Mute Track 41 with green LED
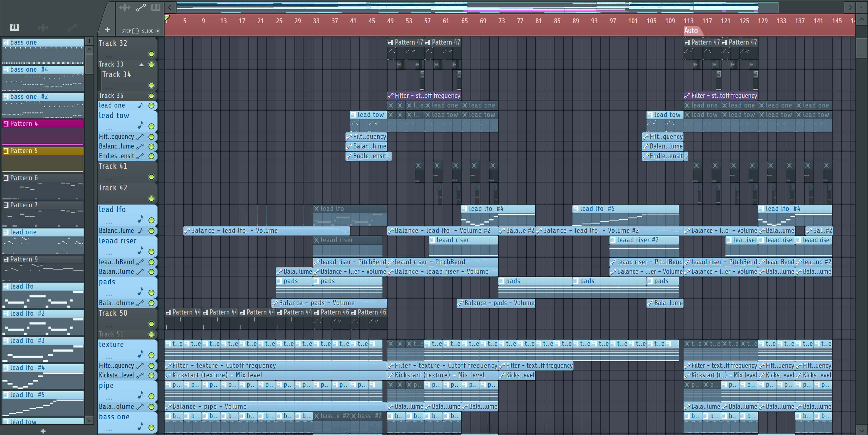The height and width of the screenshot is (435, 868). pos(151,177)
